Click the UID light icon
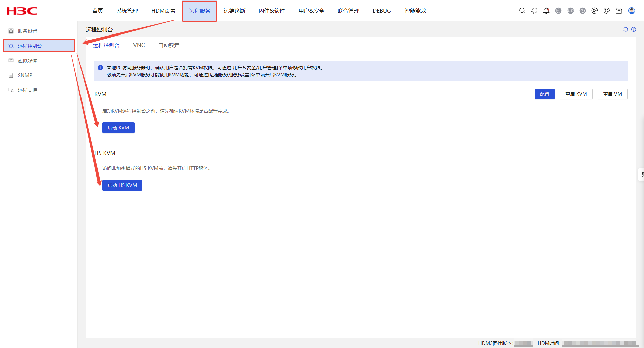This screenshot has width=644, height=348. (570, 11)
